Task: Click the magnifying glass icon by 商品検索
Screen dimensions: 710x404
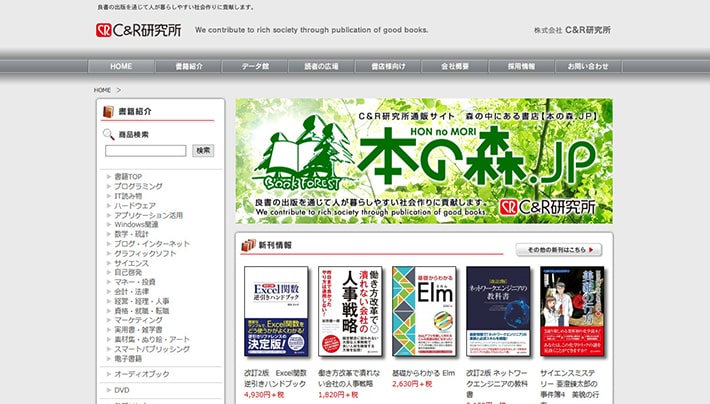Action: [108, 134]
